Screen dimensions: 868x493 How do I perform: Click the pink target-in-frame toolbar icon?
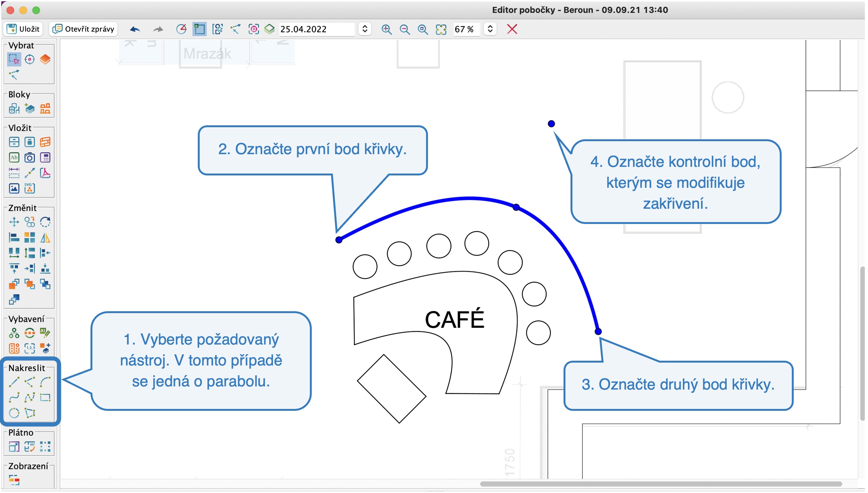coord(254,29)
